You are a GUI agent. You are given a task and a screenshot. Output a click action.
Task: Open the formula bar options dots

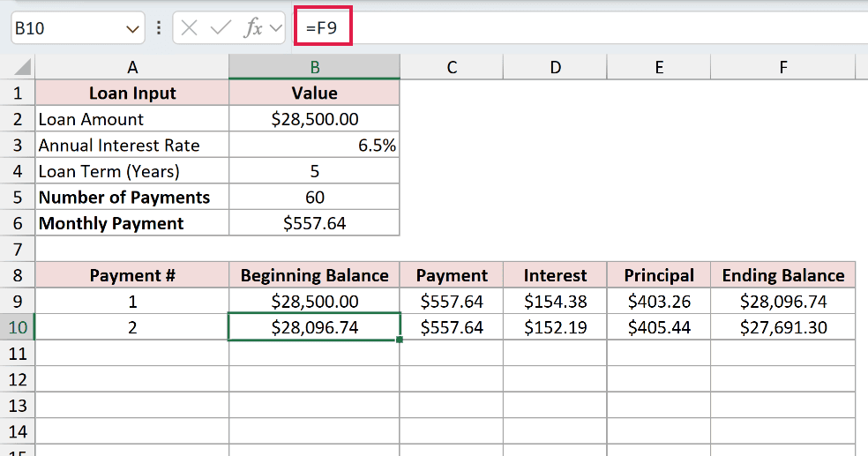coord(159,27)
